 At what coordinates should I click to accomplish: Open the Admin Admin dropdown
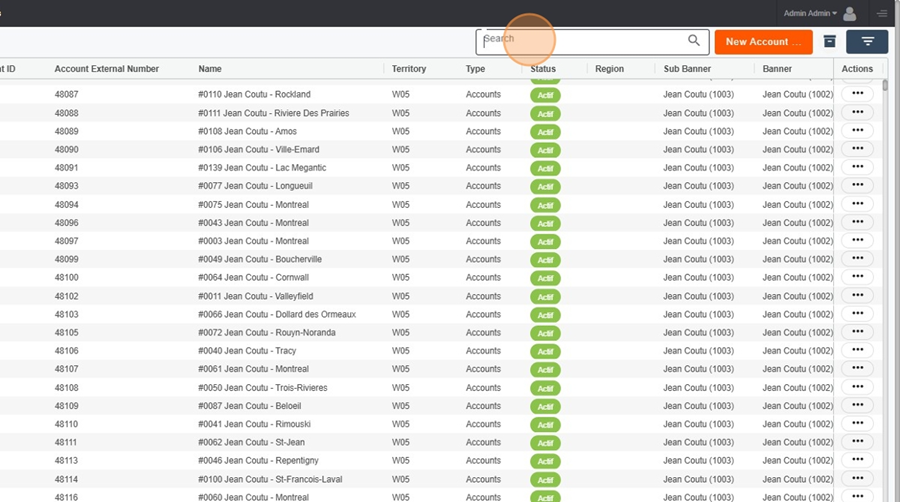tap(810, 13)
